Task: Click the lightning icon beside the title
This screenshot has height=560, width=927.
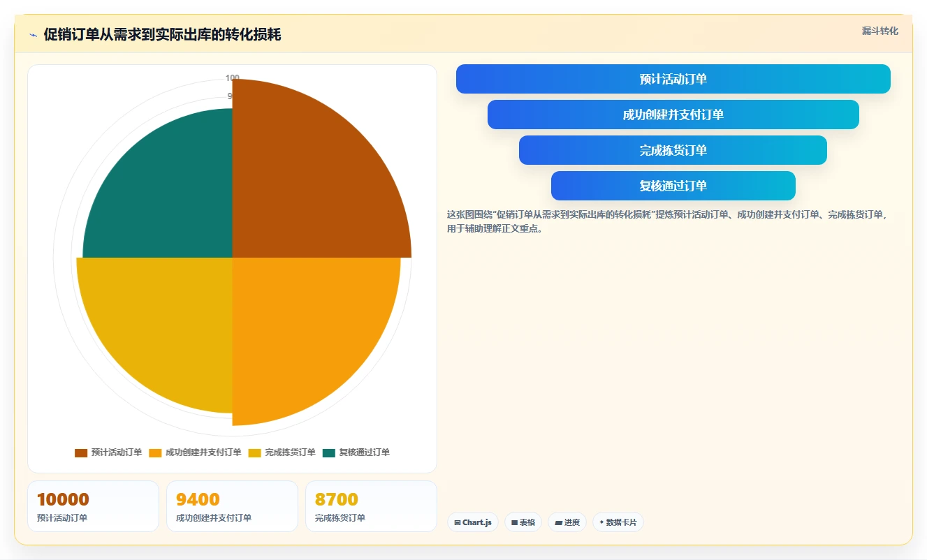Action: (x=33, y=35)
